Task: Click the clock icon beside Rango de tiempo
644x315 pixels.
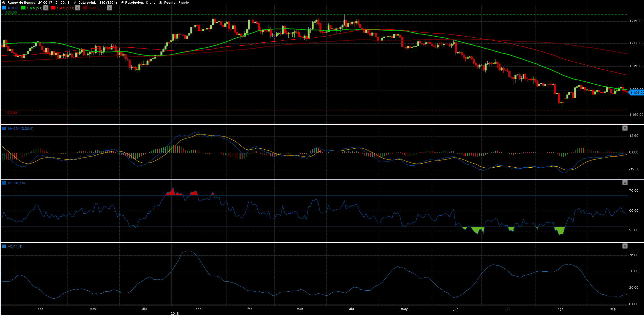Action: tap(4, 3)
